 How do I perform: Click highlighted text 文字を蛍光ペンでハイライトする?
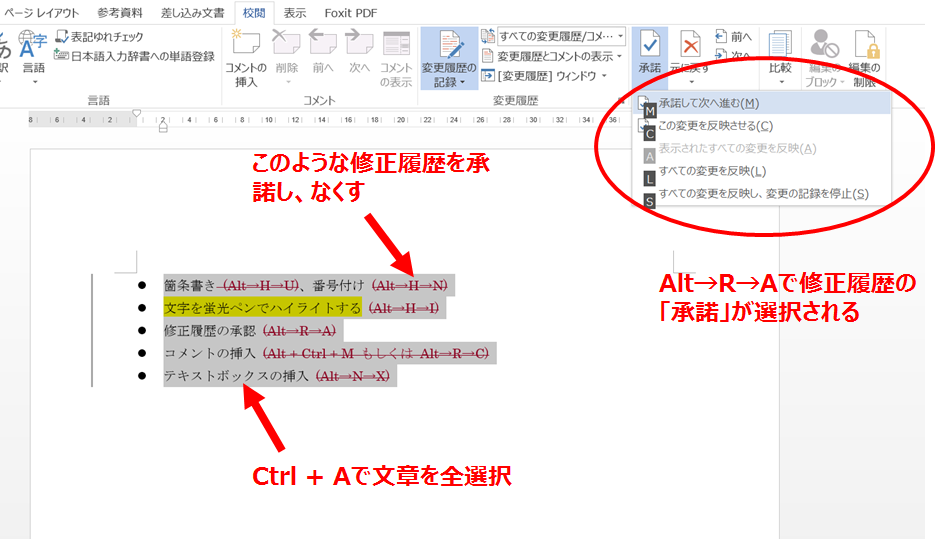pyautogui.click(x=262, y=308)
